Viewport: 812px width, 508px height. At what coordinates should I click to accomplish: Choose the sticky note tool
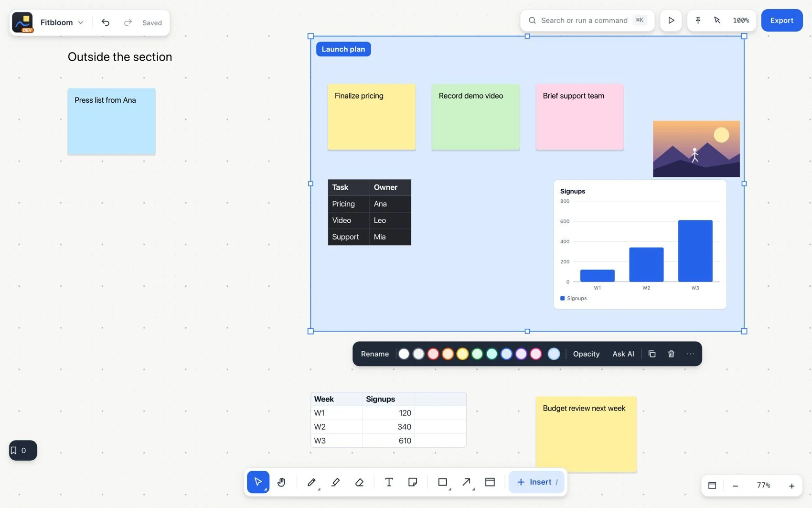[x=413, y=482]
